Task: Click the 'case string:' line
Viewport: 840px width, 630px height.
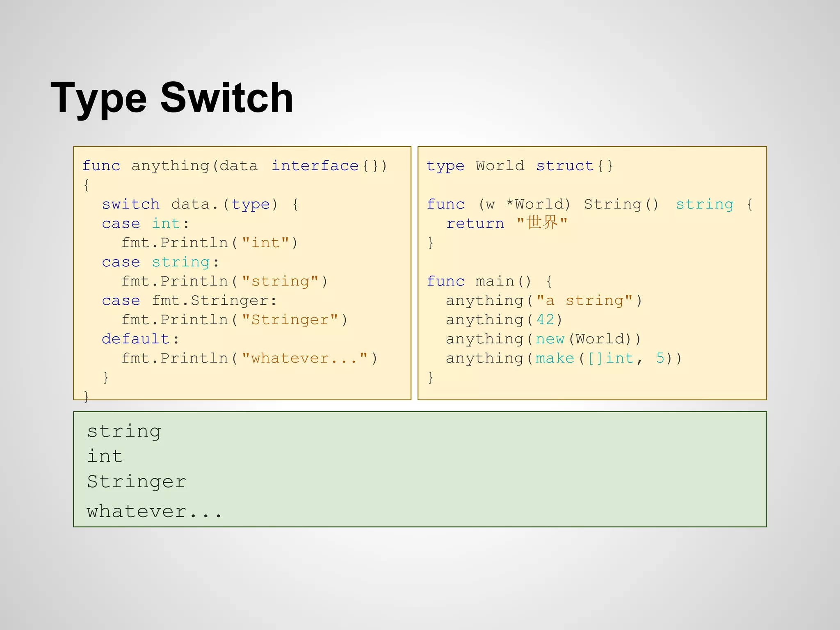Action: (x=160, y=262)
